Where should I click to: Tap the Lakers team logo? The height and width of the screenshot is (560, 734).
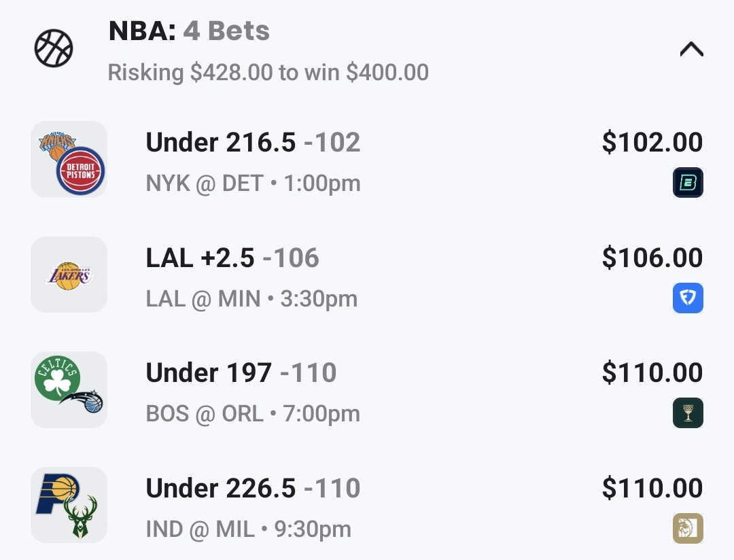click(x=69, y=275)
